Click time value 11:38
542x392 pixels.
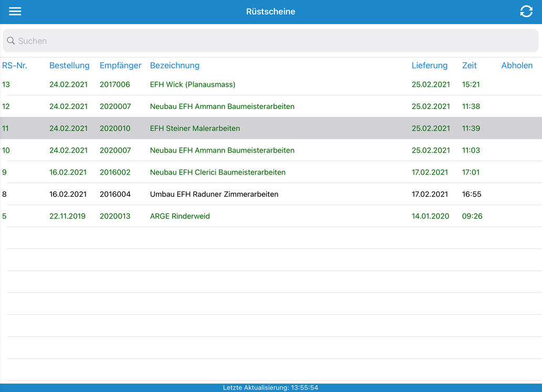[x=471, y=107]
